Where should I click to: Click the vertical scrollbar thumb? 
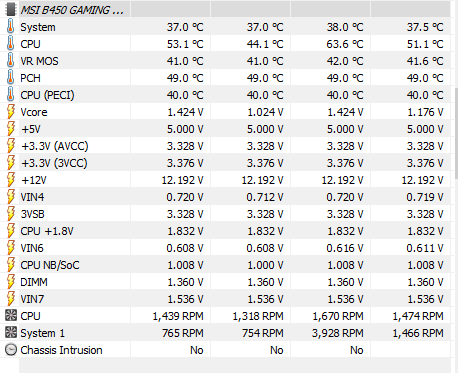click(456, 133)
